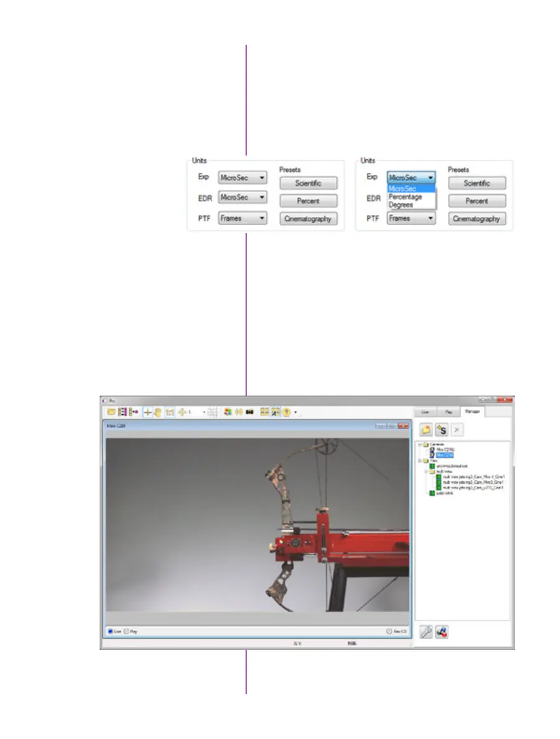Click the Cinematography preset button in right panel

tap(477, 219)
